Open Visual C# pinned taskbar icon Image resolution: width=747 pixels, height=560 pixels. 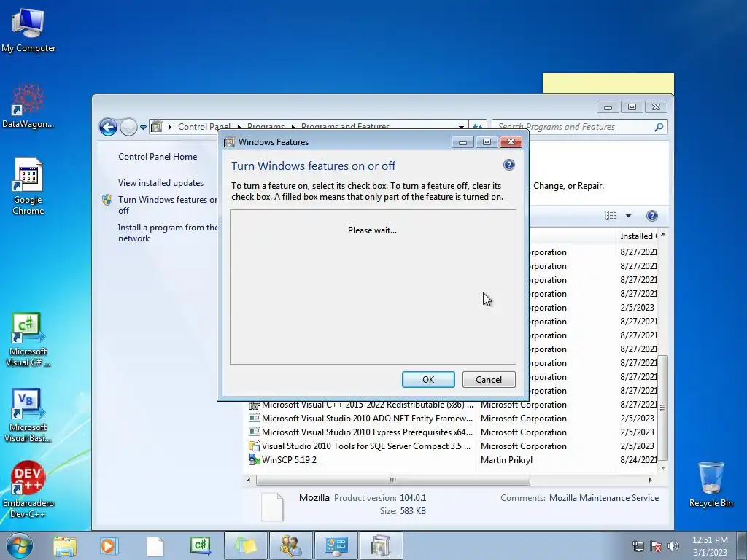(201, 545)
